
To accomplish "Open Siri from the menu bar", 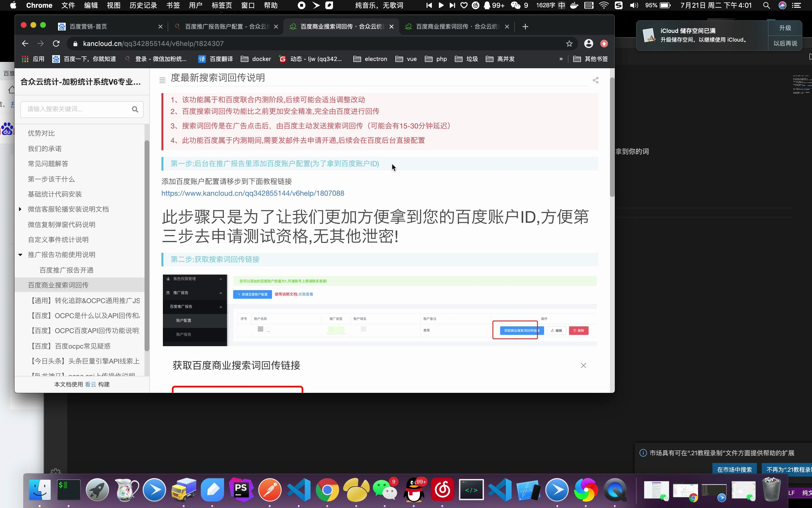I will [x=783, y=5].
